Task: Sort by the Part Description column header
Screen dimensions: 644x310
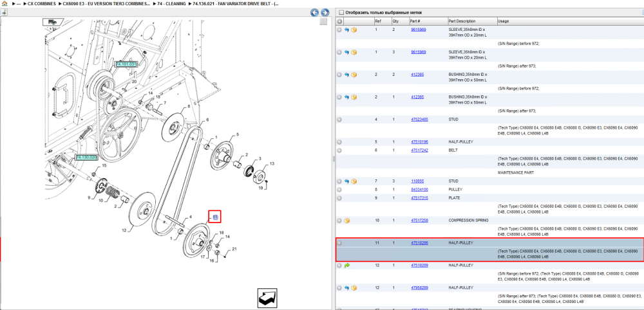Action: pyautogui.click(x=462, y=21)
